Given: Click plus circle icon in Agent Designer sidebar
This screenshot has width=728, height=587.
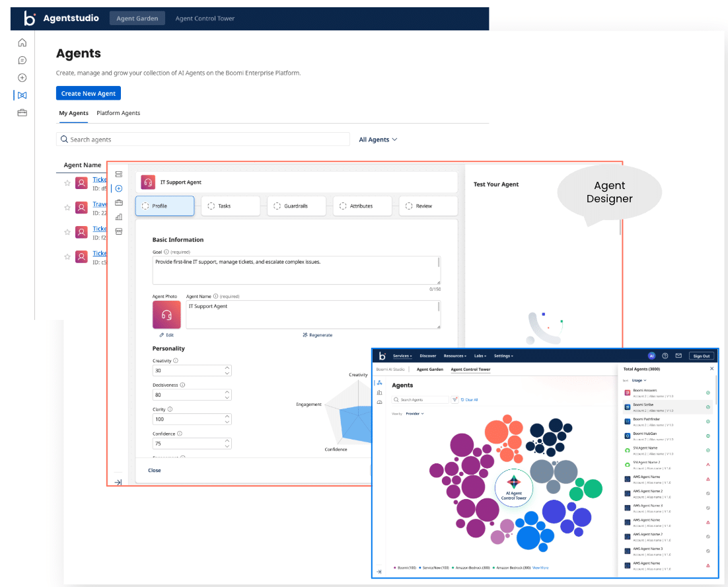Looking at the screenshot, I should coord(119,188).
